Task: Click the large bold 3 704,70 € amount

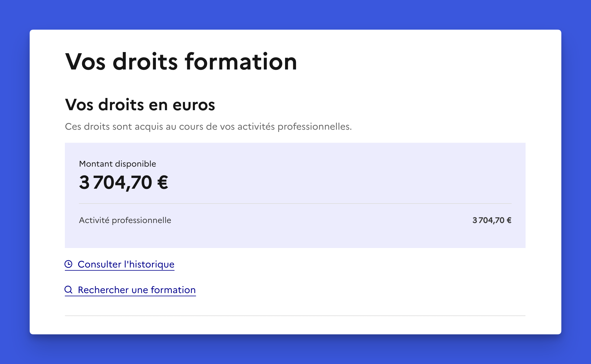Action: [123, 183]
